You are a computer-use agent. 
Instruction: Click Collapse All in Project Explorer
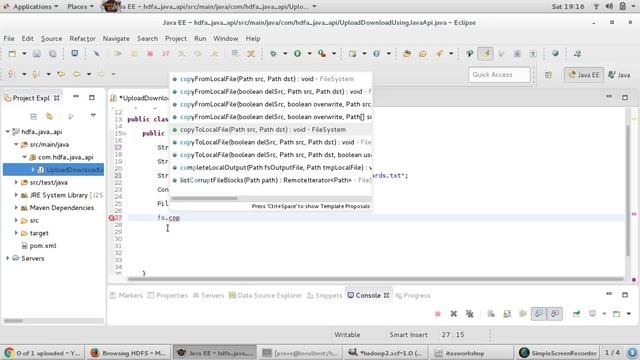tap(33, 116)
